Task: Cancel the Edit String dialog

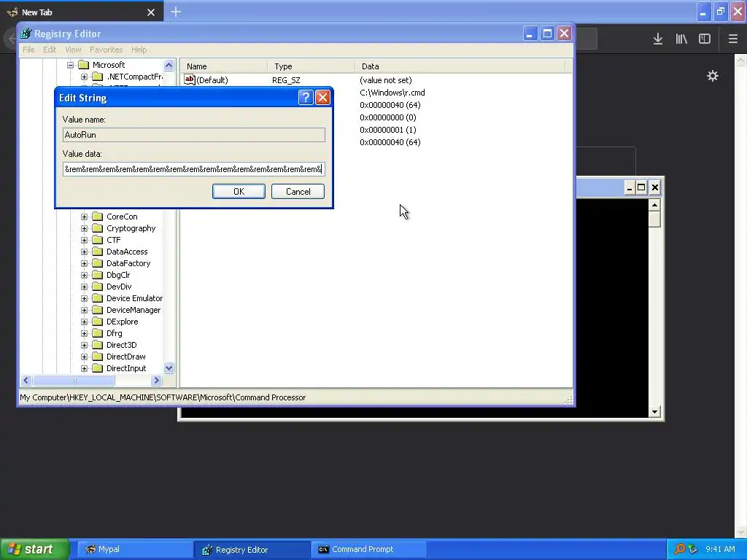Action: pyautogui.click(x=298, y=192)
